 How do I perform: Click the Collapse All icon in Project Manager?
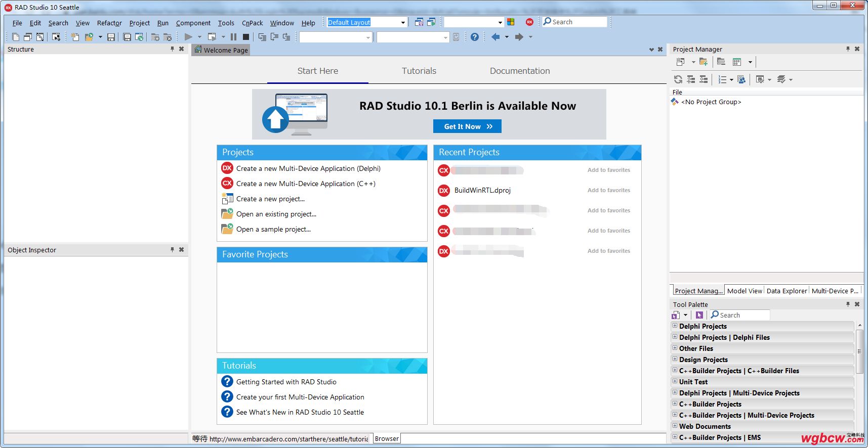pyautogui.click(x=704, y=79)
